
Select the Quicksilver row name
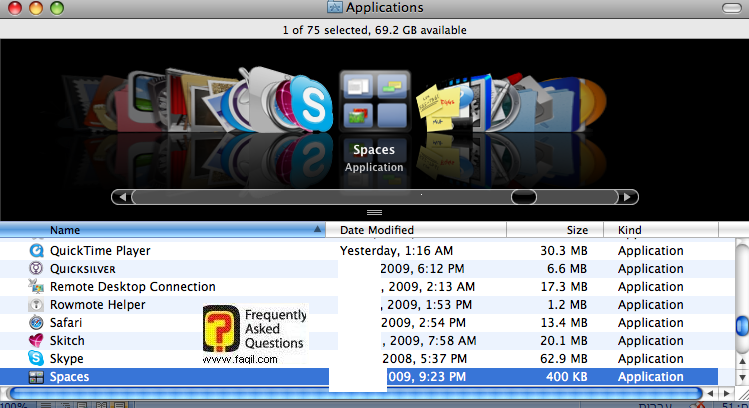point(83,268)
